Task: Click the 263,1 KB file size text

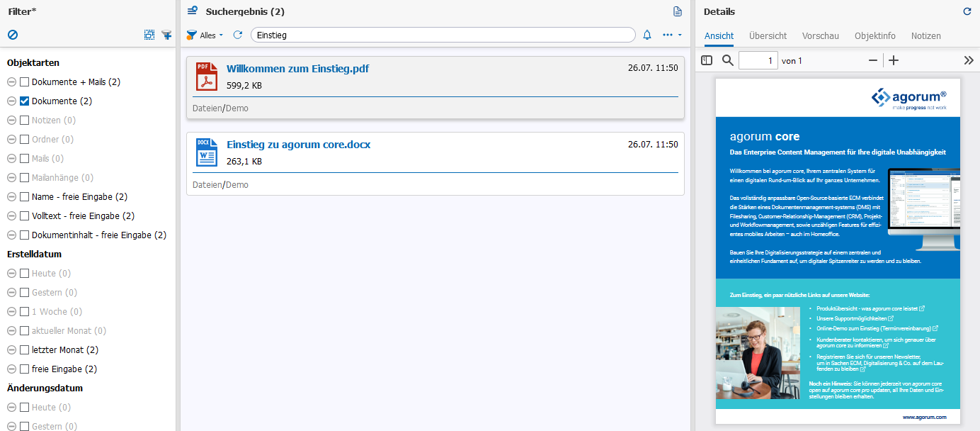Action: point(244,162)
